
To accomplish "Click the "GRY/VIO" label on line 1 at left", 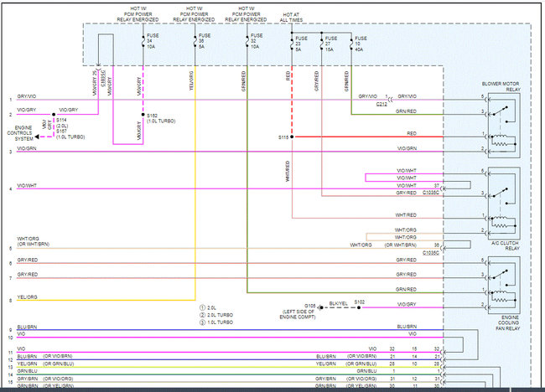I will click(x=27, y=96).
